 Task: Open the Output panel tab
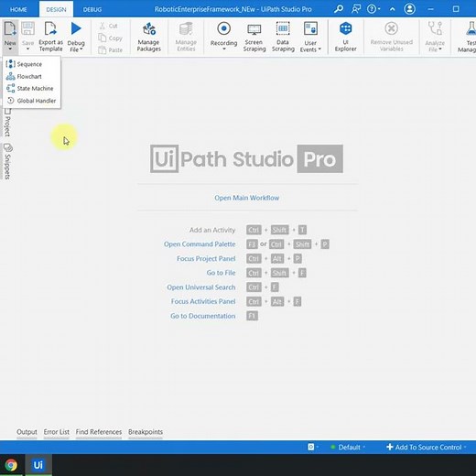click(x=27, y=432)
